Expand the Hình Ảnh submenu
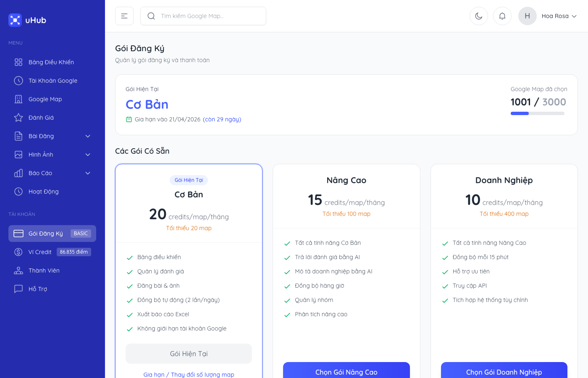 click(88, 155)
